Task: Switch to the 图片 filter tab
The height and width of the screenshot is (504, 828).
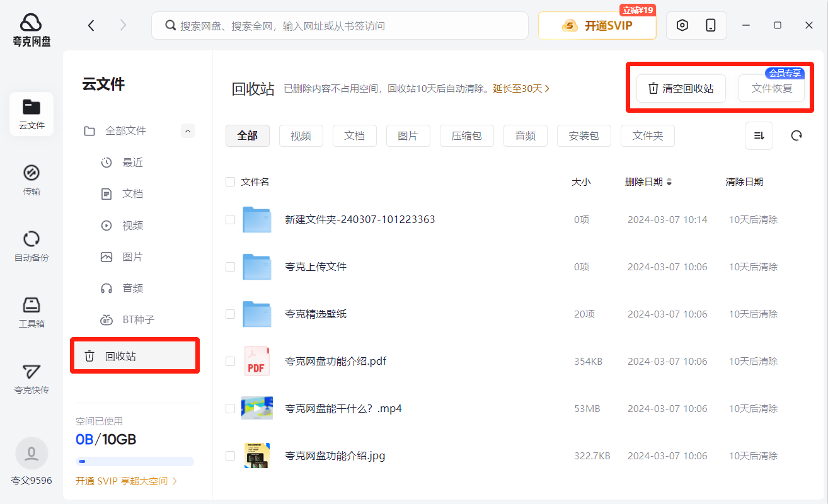Action: 408,135
